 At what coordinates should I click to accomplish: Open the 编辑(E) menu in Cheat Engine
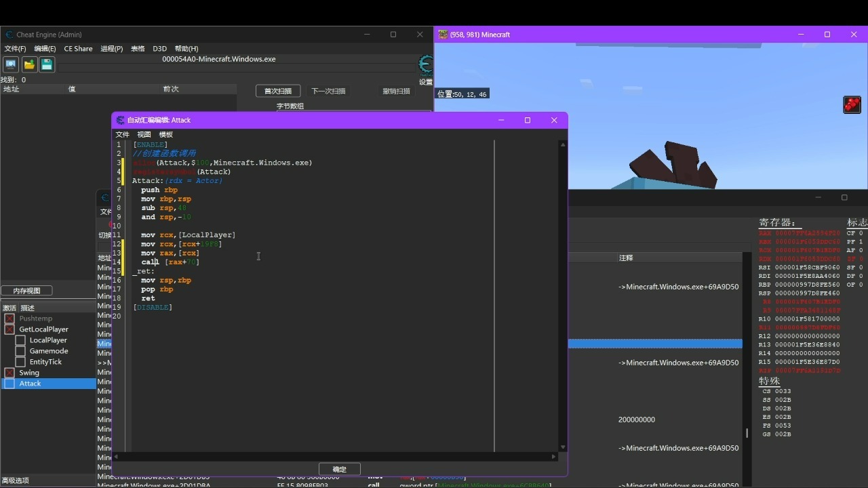45,49
